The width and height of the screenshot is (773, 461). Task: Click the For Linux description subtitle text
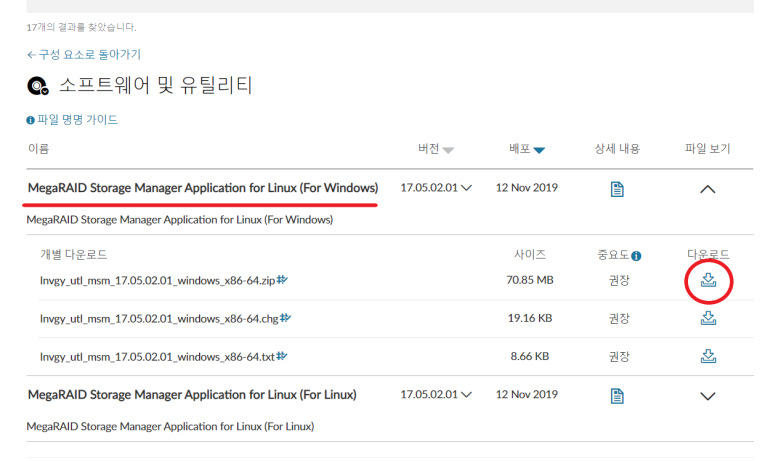(170, 426)
